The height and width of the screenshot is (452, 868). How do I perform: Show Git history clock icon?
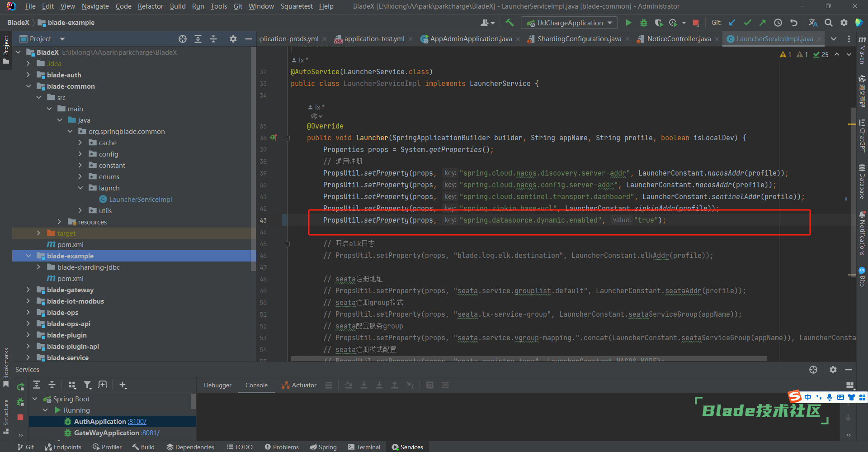point(778,23)
